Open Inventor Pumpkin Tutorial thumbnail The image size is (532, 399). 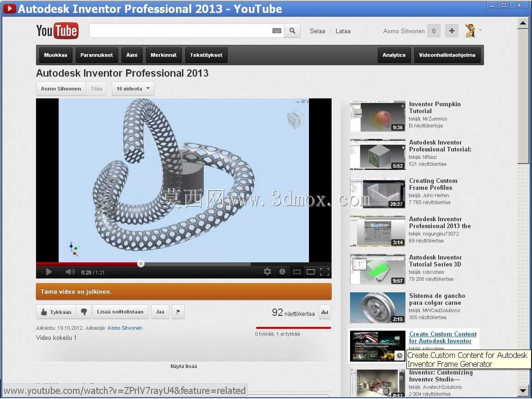[378, 116]
